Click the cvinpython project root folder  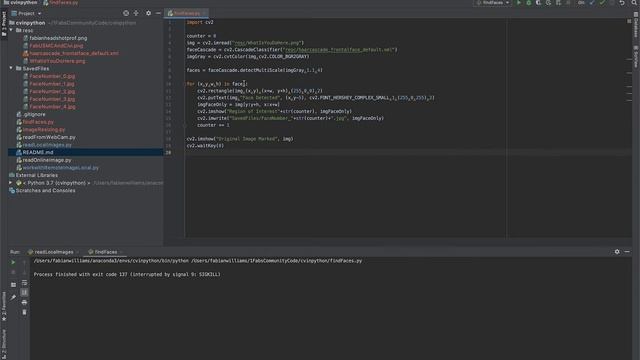(x=30, y=23)
